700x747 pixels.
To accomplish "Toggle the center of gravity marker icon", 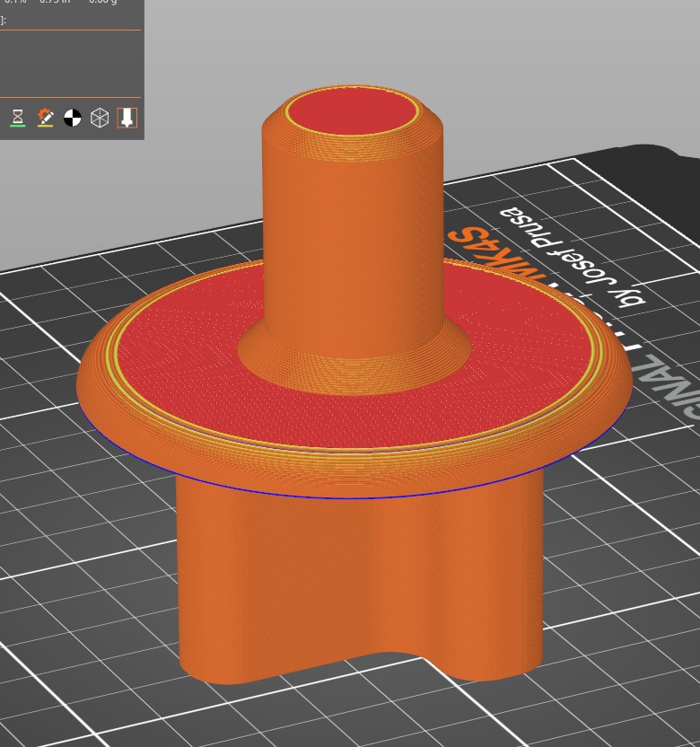I will coord(73,118).
